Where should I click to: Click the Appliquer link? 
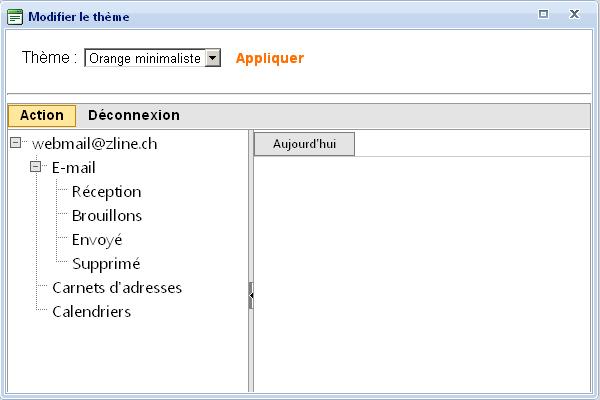(269, 58)
